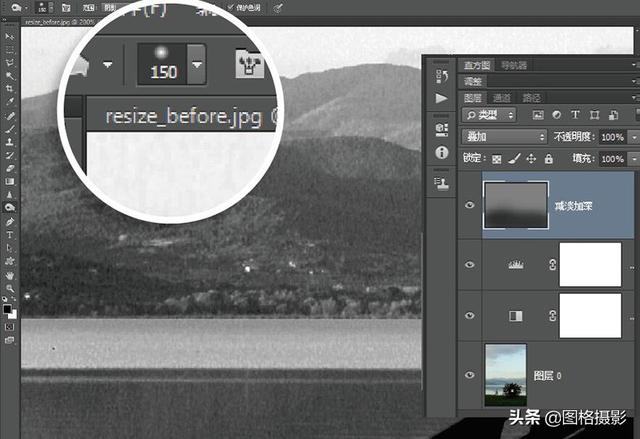Open the tool preset picker arrow

26,8
